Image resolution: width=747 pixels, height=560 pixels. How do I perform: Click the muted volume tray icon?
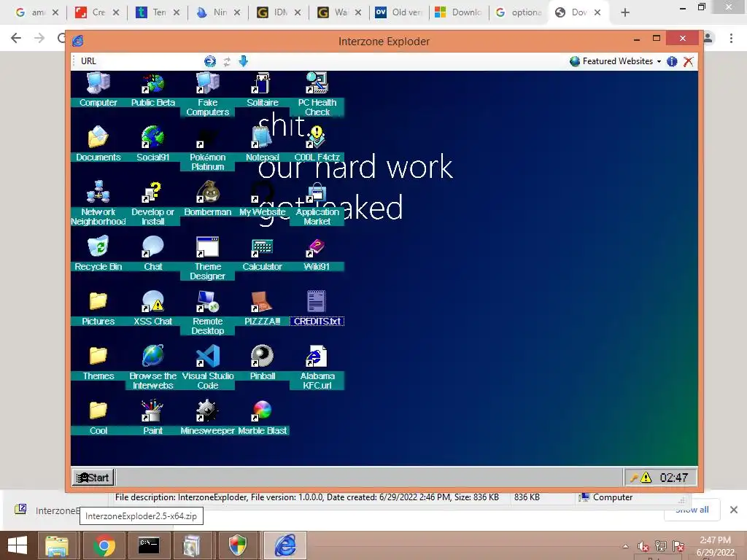pyautogui.click(x=643, y=547)
